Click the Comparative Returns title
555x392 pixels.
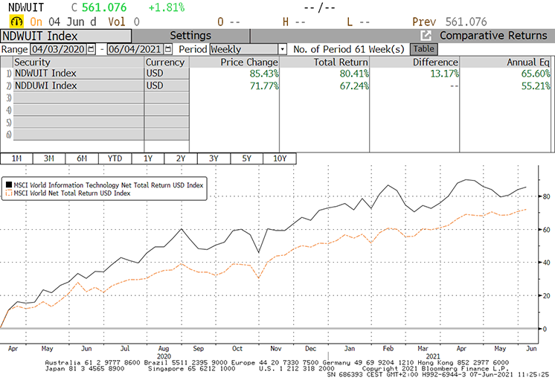(x=493, y=36)
